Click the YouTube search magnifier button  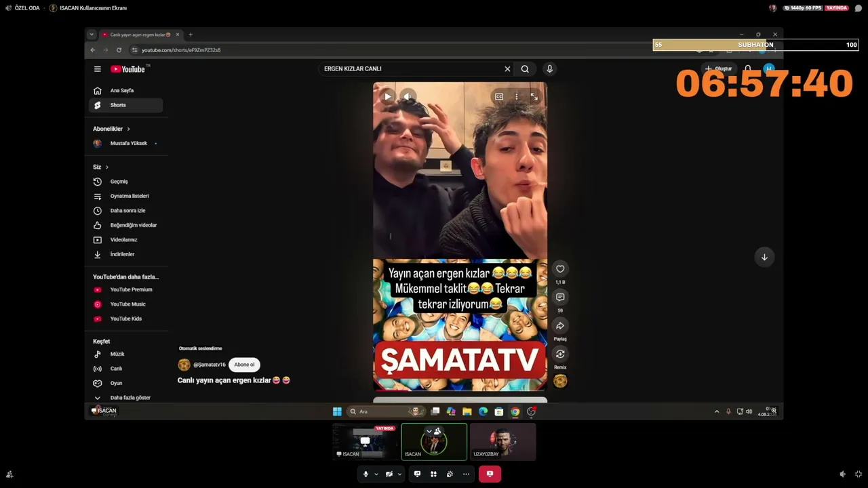[525, 68]
